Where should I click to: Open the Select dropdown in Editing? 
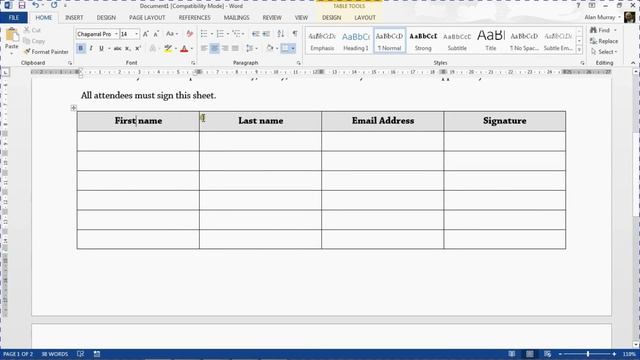tap(604, 52)
